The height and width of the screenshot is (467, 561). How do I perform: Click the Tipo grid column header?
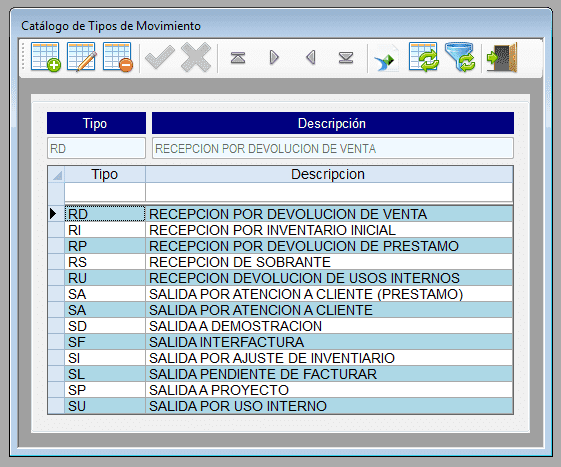[105, 174]
